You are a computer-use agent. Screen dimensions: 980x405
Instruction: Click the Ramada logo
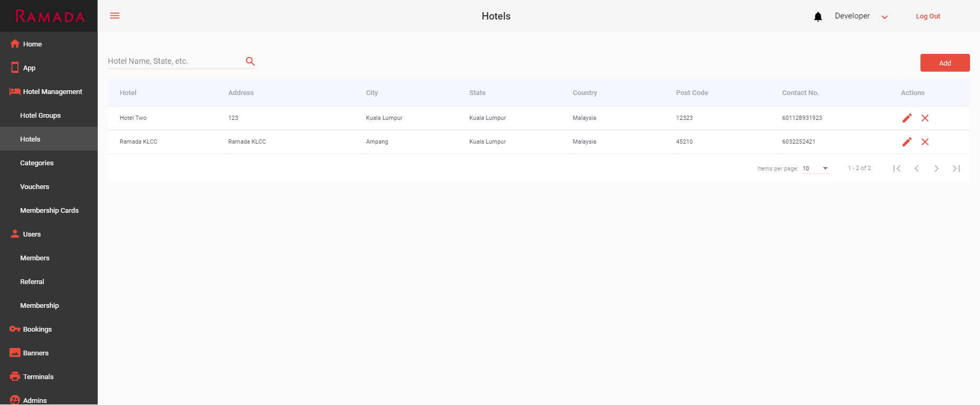(x=50, y=16)
